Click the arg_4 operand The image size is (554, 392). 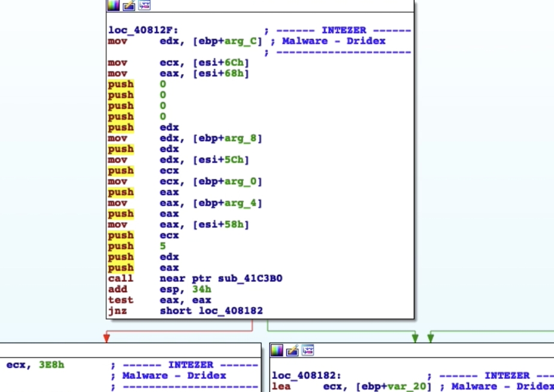pos(244,203)
